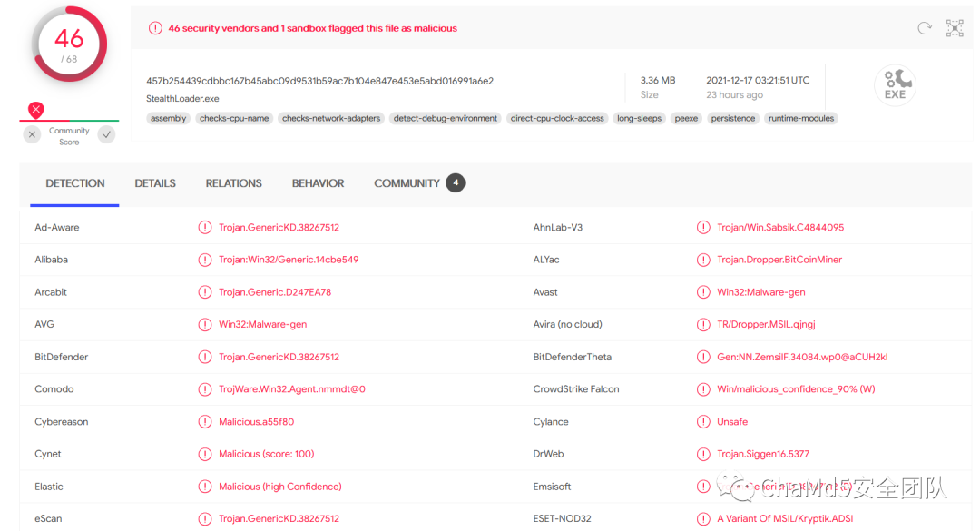Screen dimensions: 980x531
Task: Click the direct-cpu-clock-access tag
Action: pos(557,118)
